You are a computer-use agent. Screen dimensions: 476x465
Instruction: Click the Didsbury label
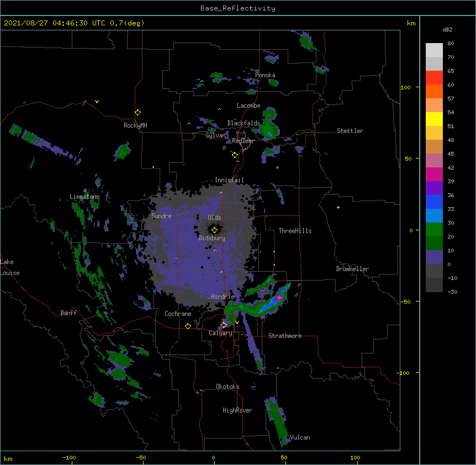[x=212, y=238]
